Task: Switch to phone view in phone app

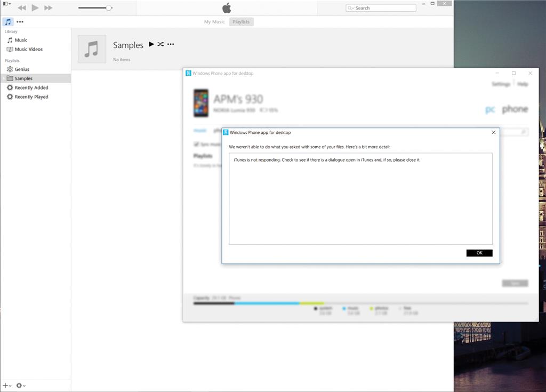Action: pos(515,109)
